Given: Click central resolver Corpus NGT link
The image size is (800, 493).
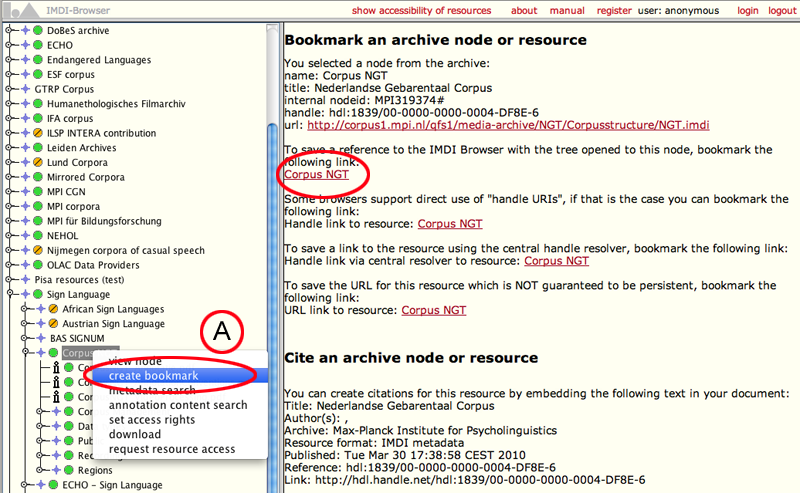Looking at the screenshot, I should (x=557, y=261).
